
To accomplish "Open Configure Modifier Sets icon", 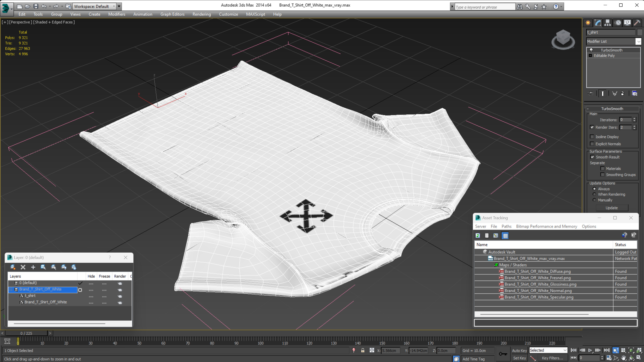I will pos(635,93).
